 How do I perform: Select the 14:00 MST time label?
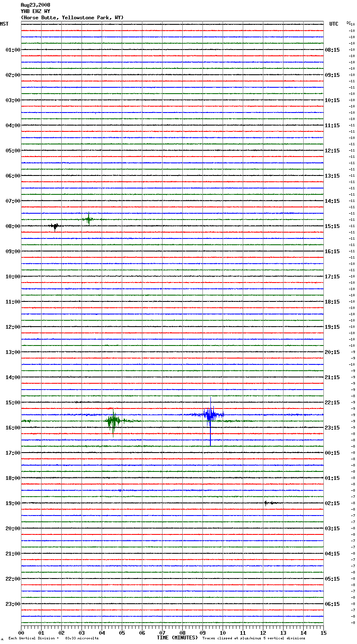(x=13, y=377)
